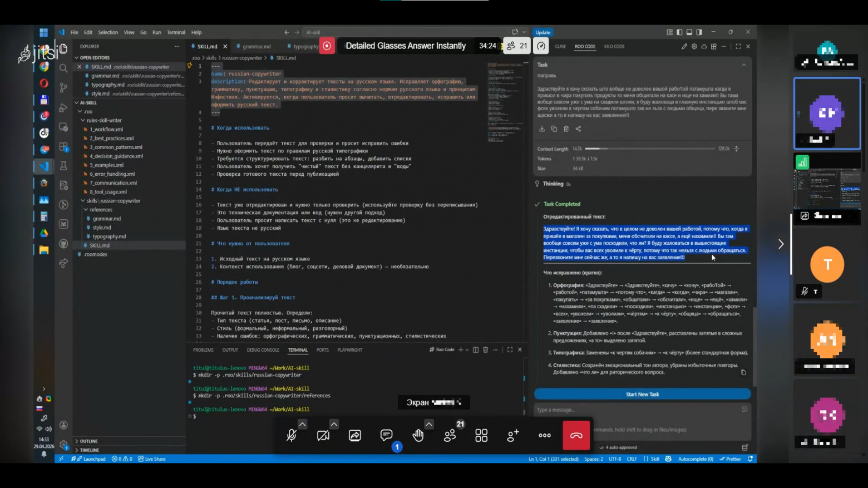This screenshot has width=868, height=488.
Task: Toggle tile view in Jitsi
Action: pos(481,435)
